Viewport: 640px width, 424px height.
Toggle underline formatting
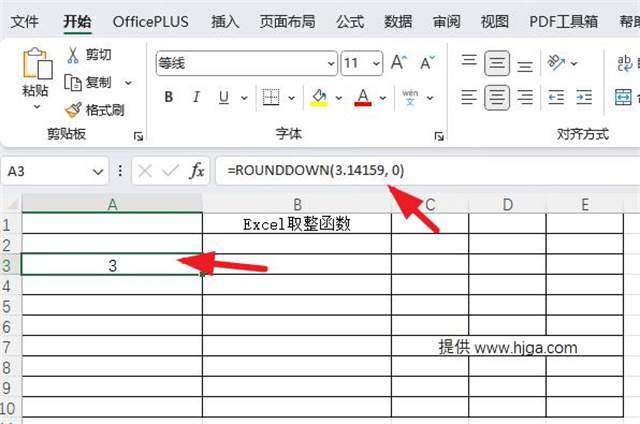click(x=224, y=97)
